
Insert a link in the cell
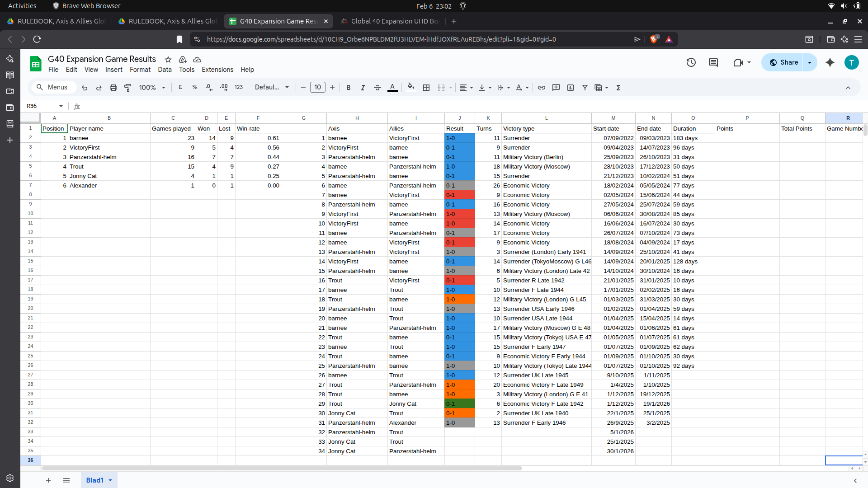[542, 87]
